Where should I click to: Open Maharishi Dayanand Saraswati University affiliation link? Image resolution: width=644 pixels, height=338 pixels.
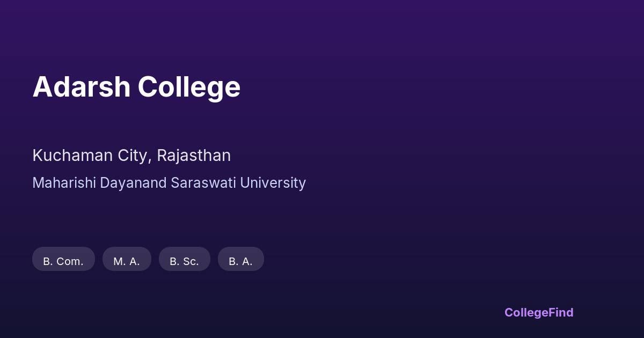(169, 183)
